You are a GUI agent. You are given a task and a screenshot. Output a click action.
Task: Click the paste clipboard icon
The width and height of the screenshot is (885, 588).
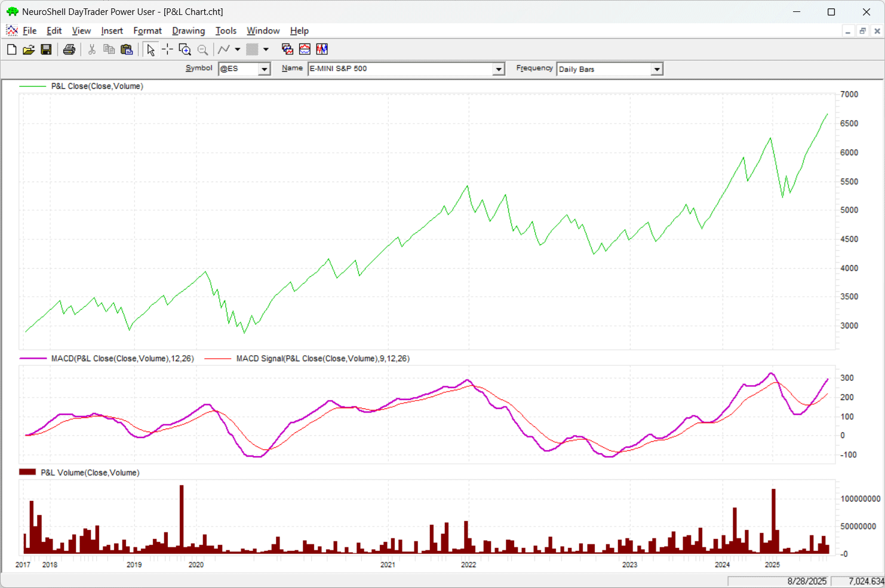[x=127, y=50]
